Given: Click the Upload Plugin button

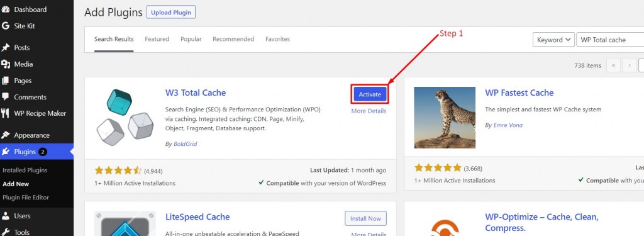Looking at the screenshot, I should (x=171, y=13).
